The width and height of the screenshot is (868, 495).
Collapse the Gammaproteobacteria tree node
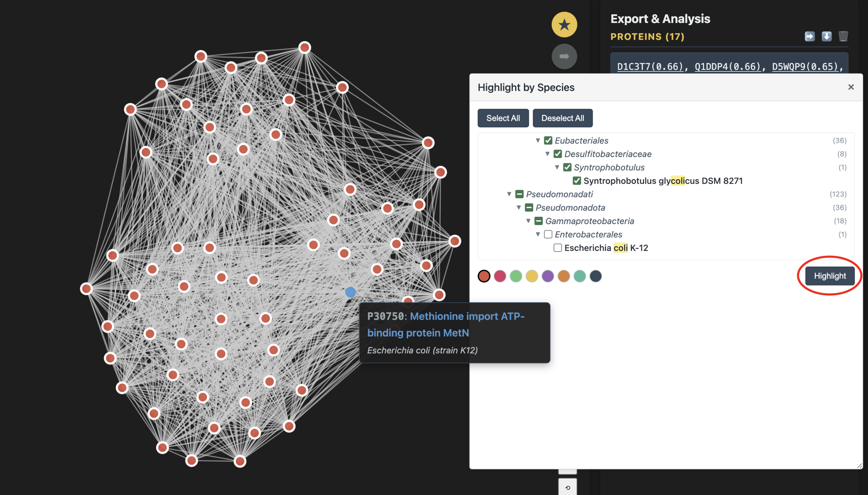pyautogui.click(x=528, y=221)
